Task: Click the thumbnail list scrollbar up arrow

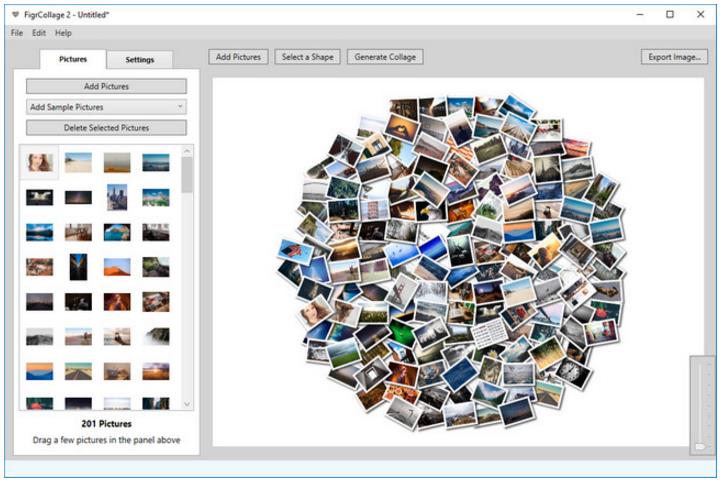Action: pyautogui.click(x=187, y=151)
